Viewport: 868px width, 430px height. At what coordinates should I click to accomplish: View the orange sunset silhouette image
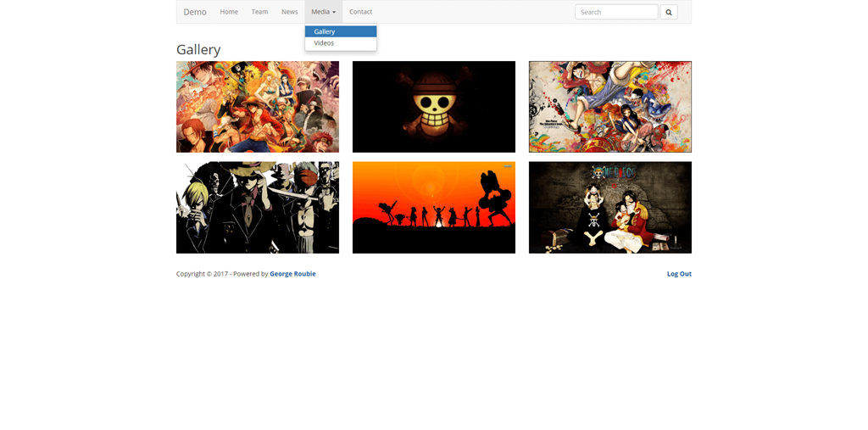pyautogui.click(x=434, y=208)
